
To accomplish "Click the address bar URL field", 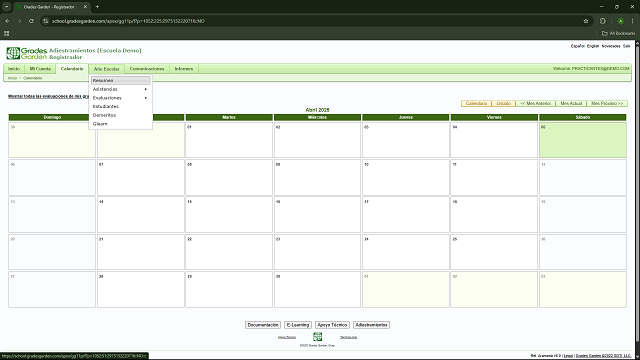I will [314, 21].
